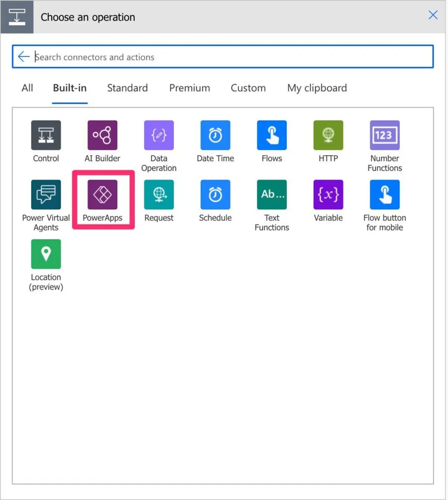Pick the Date Time connector
The height and width of the screenshot is (500, 448).
coord(215,135)
